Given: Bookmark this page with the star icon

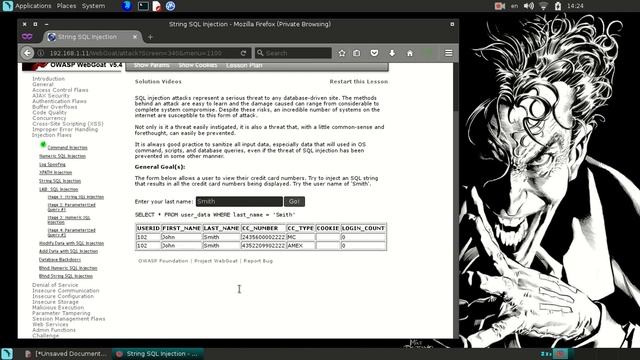Looking at the screenshot, I should tap(342, 53).
